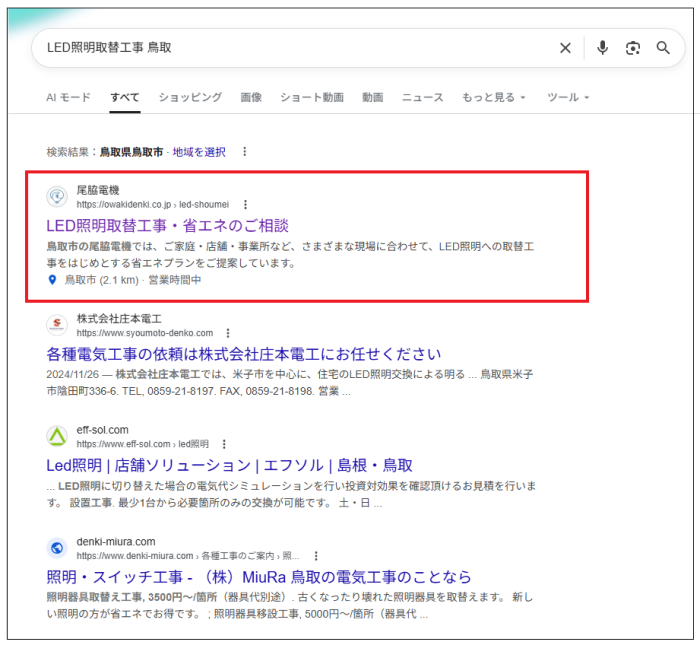Open LED照明取替工事・省エネのご相談 result
700x645 pixels.
pyautogui.click(x=167, y=226)
